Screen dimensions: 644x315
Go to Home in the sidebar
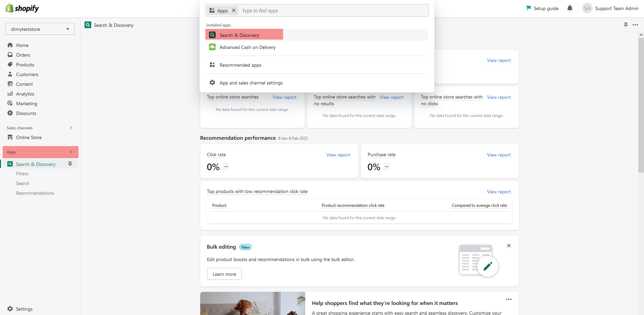(22, 45)
